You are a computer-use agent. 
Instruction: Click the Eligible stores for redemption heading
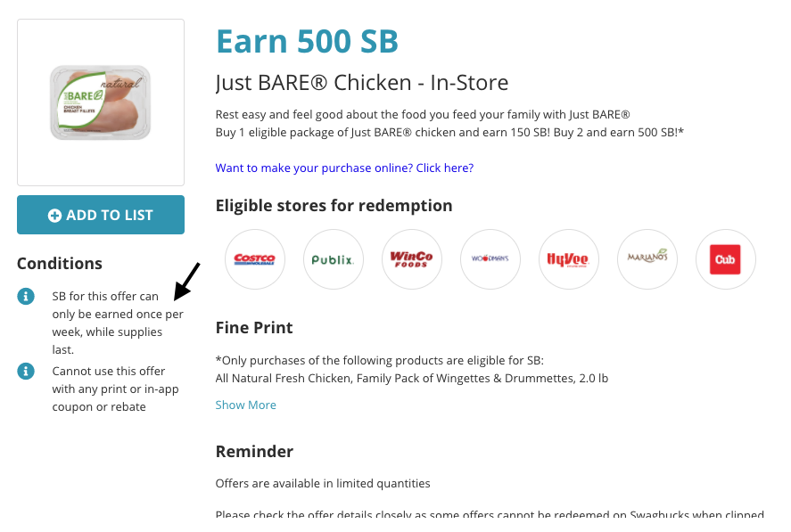pyautogui.click(x=334, y=206)
